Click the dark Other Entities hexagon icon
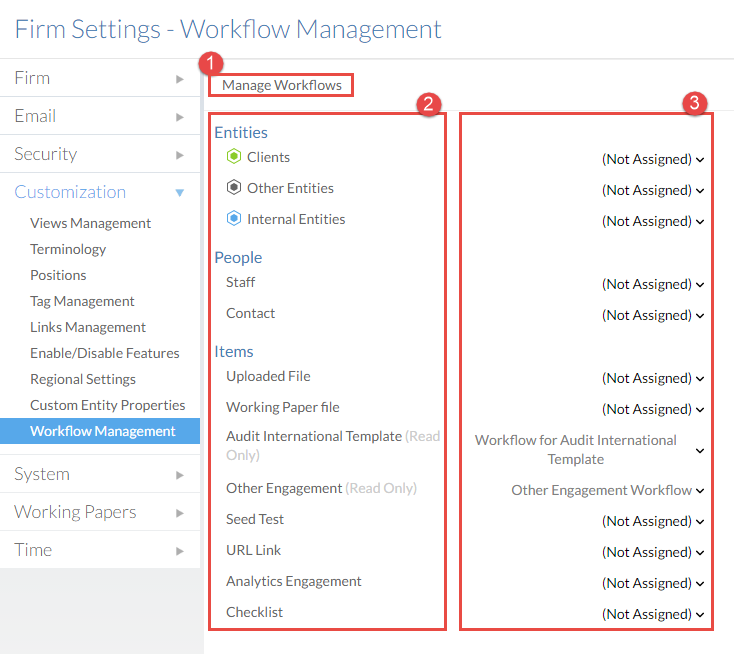734x654 pixels. (x=234, y=188)
